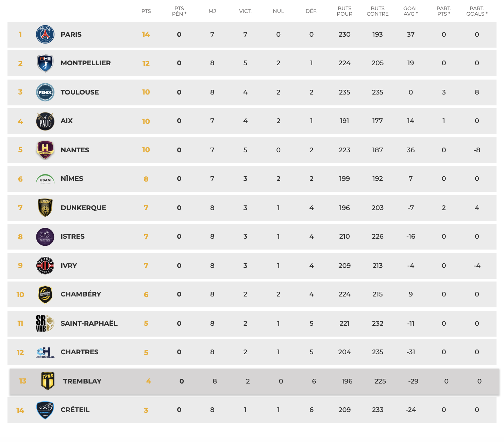Select the PAUC Aix logo
The height and width of the screenshot is (442, 504).
coord(45,121)
